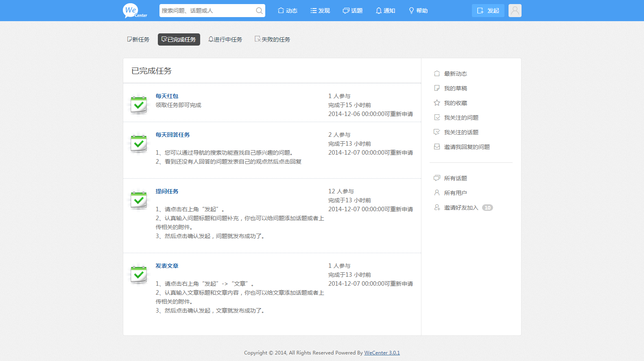Go to 所有用户 in the sidebar
Viewport: 644px width, 361px height.
click(x=455, y=193)
